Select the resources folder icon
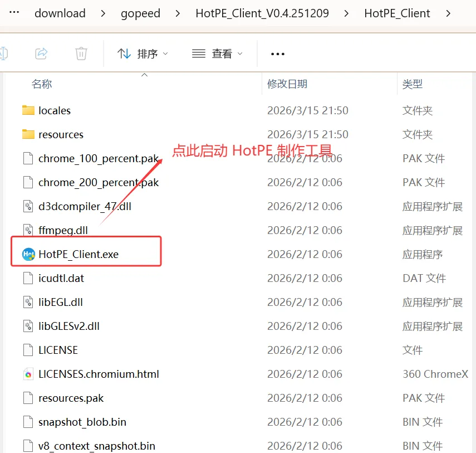The height and width of the screenshot is (453, 476). [28, 134]
